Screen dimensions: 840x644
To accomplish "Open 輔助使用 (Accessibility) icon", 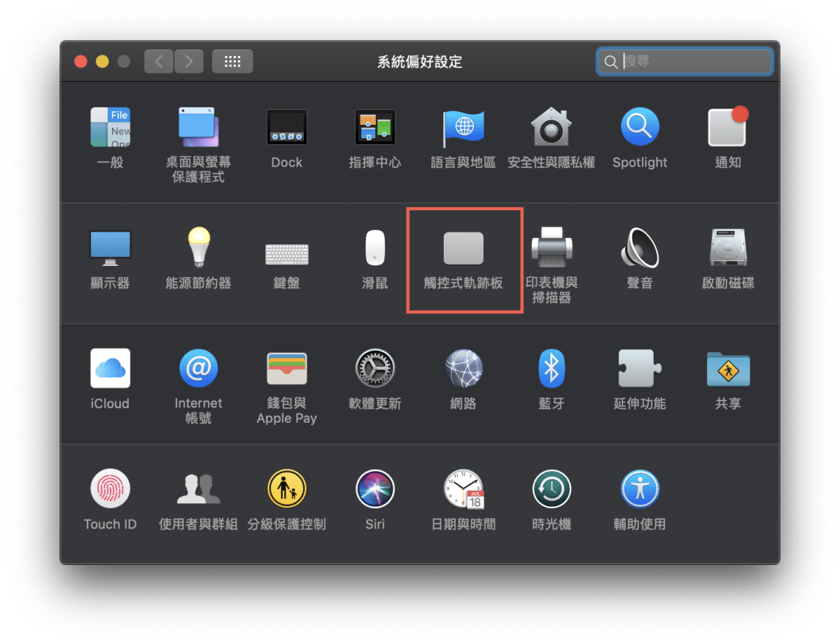I will coord(640,489).
